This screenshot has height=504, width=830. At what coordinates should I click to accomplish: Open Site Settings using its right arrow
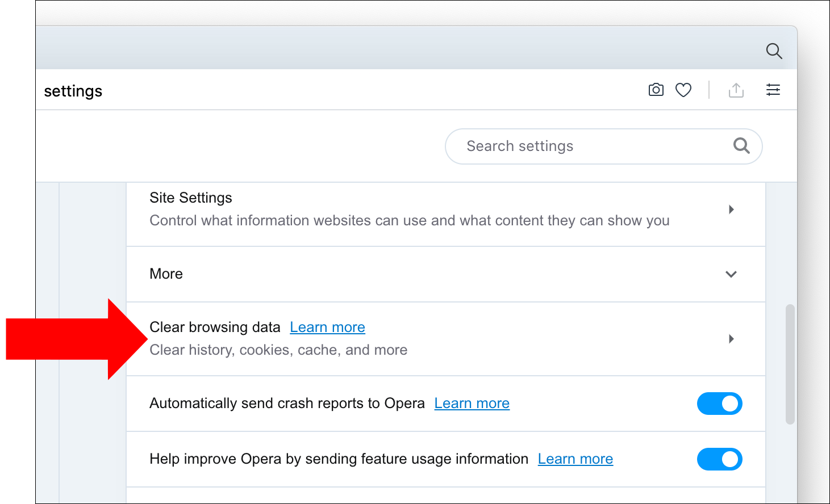tap(731, 209)
